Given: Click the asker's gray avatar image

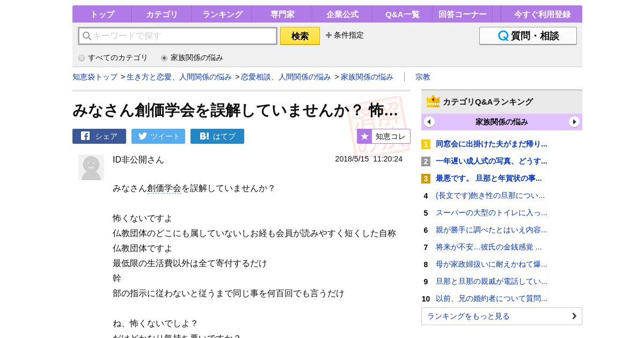Looking at the screenshot, I should 91,167.
